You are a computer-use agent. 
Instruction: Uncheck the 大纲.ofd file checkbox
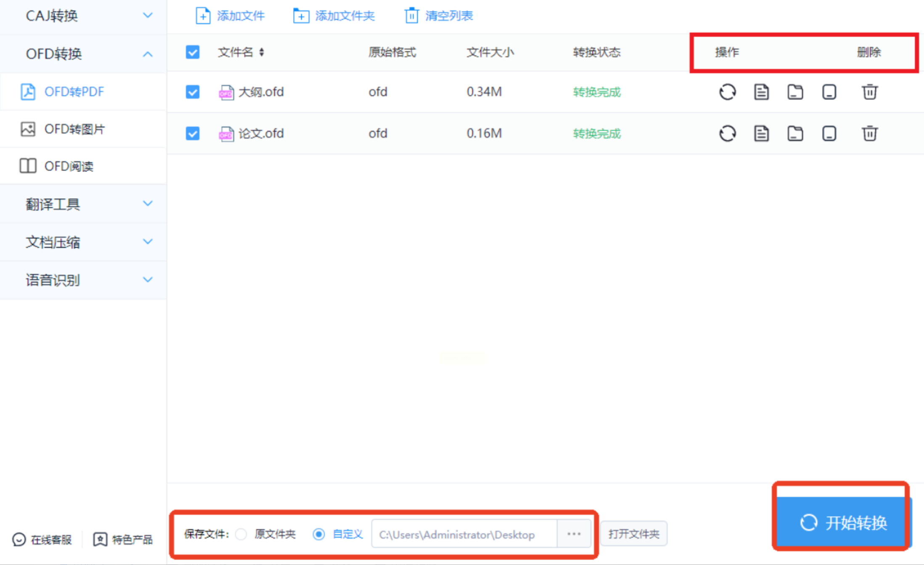193,92
